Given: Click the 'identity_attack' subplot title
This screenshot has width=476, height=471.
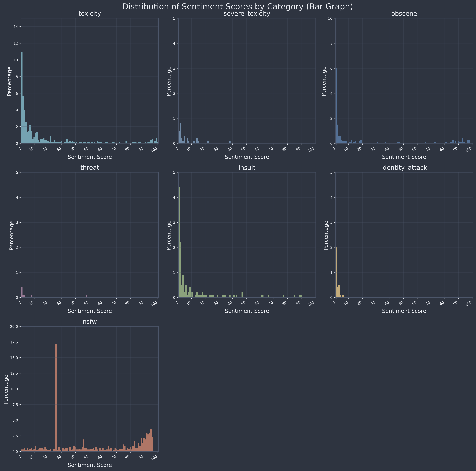Looking at the screenshot, I should coord(404,168).
